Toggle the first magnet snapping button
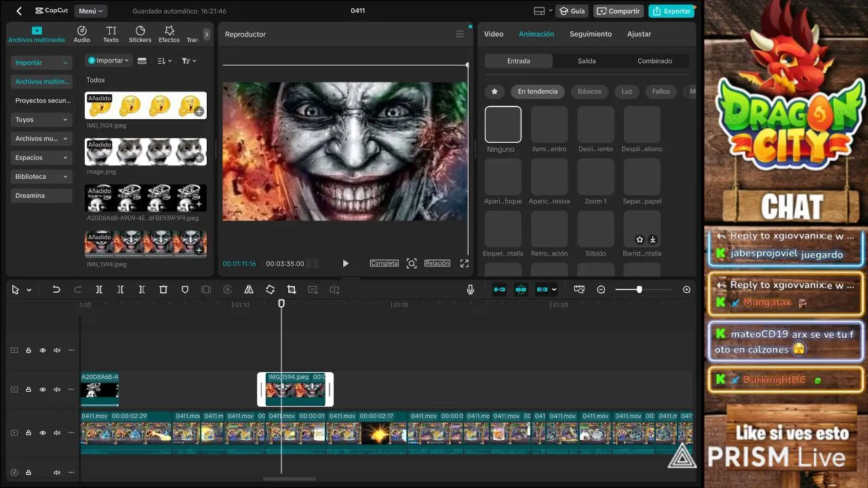Image resolution: width=868 pixels, height=488 pixels. point(500,289)
